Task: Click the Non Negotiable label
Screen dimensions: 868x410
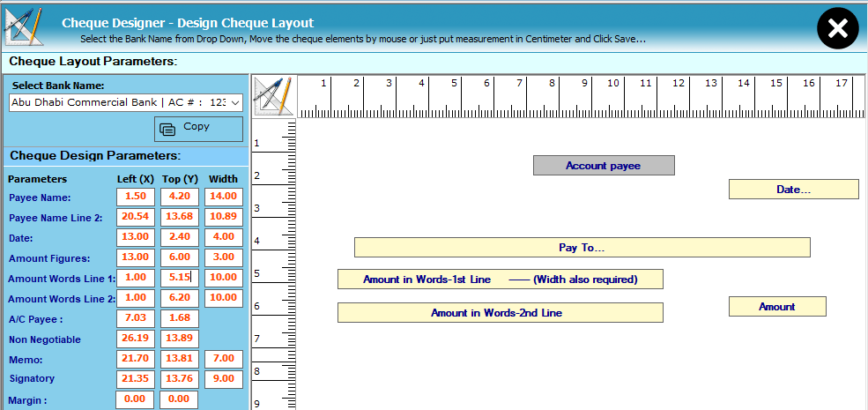Action: click(x=45, y=339)
